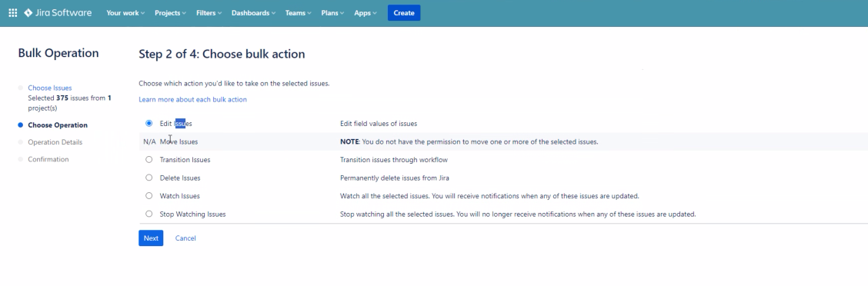
Task: Click the Jira Software logo
Action: [x=58, y=13]
